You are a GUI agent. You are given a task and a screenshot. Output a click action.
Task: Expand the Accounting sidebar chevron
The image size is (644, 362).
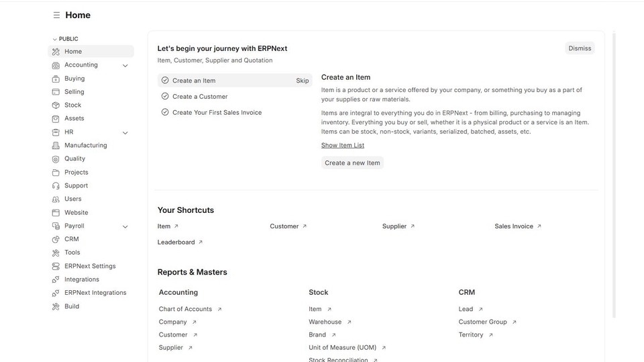(x=125, y=65)
